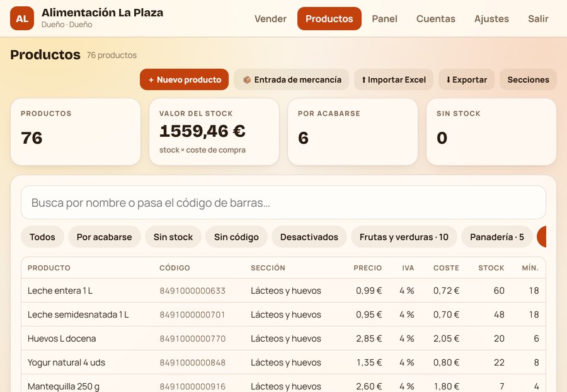Screen dimensions: 567x392
Task: Click the MÍN. column header
Action: tap(530, 268)
